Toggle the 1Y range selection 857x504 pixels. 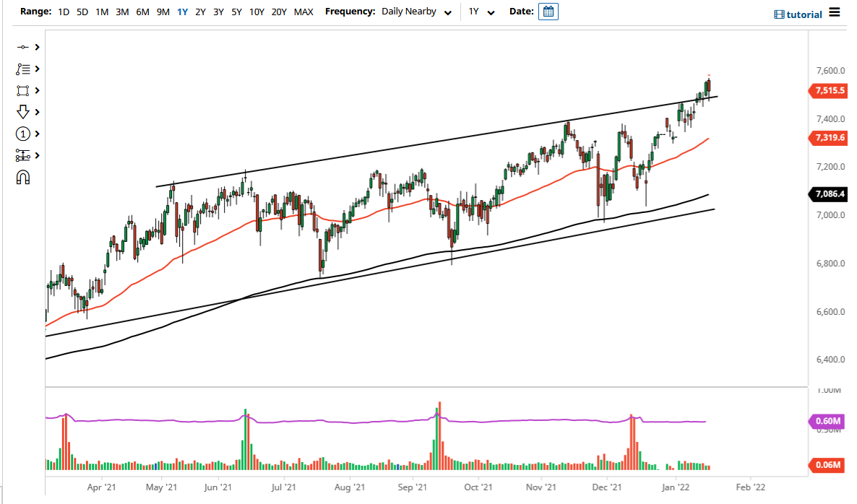(x=182, y=12)
